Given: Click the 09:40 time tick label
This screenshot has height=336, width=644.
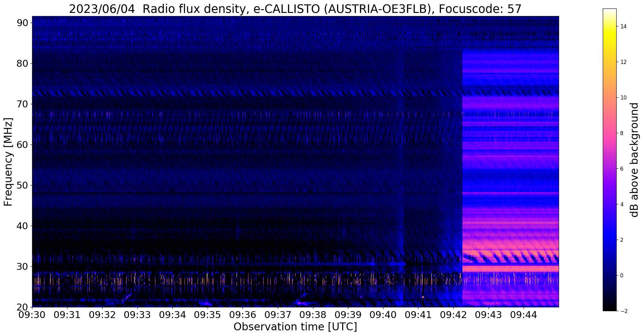Looking at the screenshot, I should pyautogui.click(x=383, y=315).
